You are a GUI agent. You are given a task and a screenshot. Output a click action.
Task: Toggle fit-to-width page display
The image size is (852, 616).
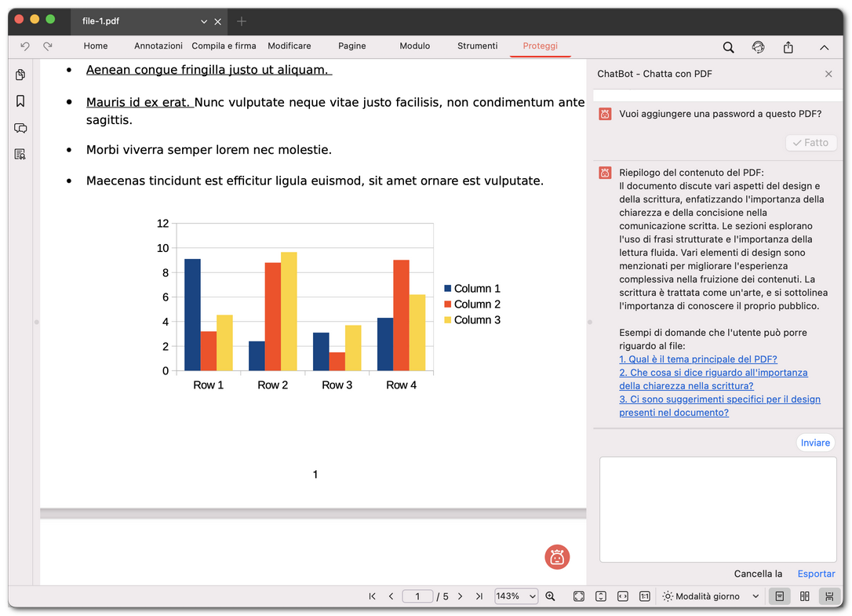click(x=622, y=596)
